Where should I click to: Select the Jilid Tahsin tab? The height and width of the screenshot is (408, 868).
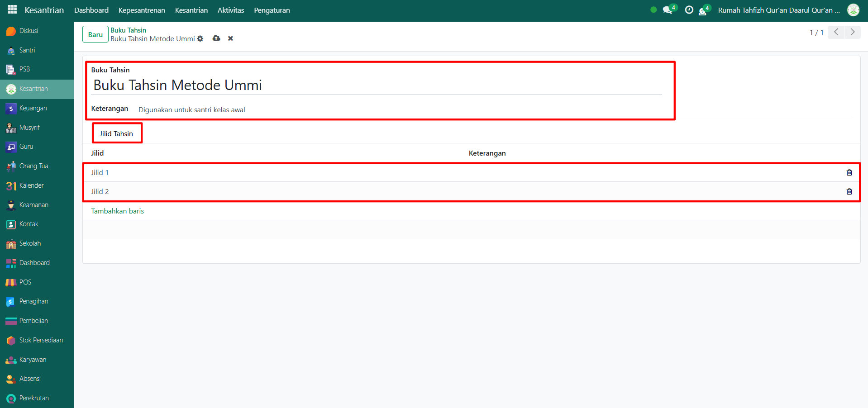coord(116,133)
